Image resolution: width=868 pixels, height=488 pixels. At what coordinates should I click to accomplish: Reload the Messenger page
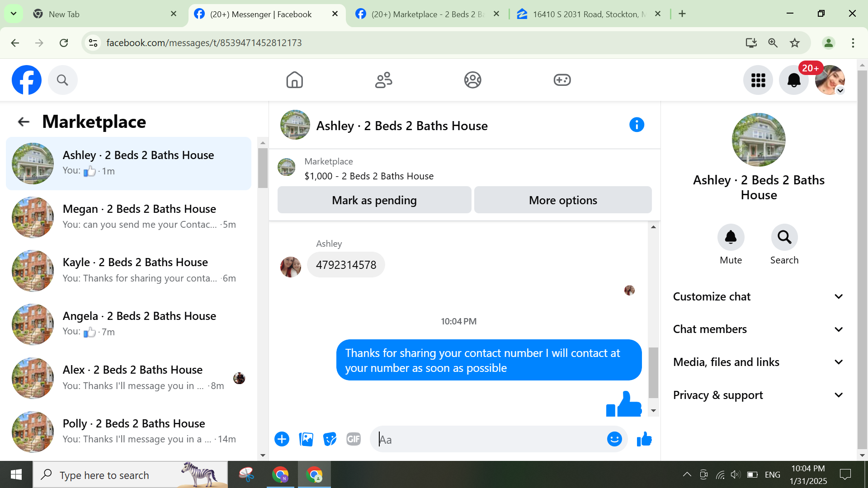point(64,43)
